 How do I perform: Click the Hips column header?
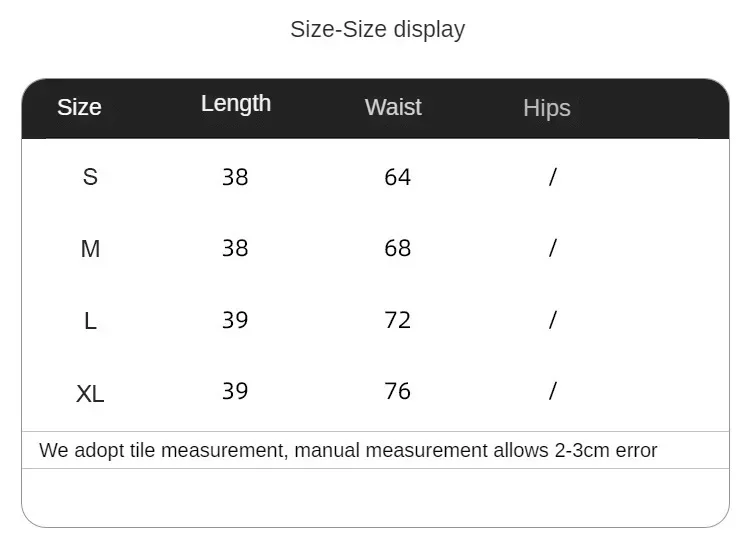coord(547,108)
